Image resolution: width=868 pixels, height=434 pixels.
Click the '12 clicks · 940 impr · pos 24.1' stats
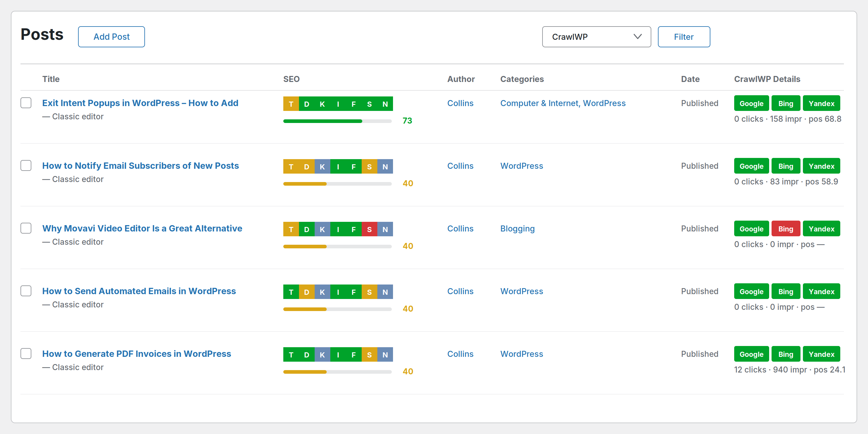pos(790,370)
